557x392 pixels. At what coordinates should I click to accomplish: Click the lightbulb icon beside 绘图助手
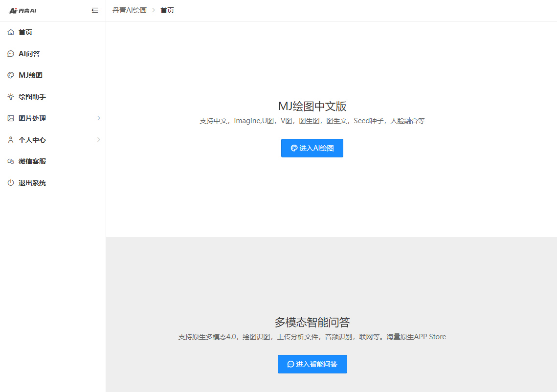pyautogui.click(x=11, y=97)
